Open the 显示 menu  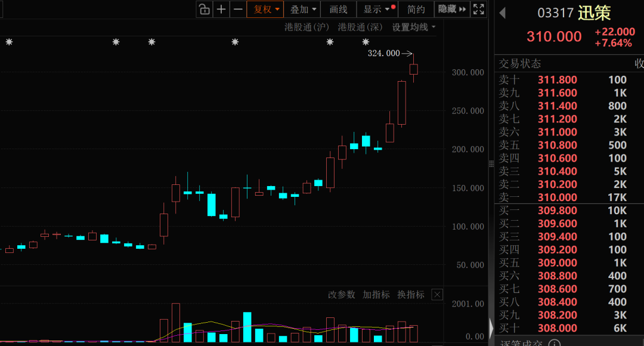(x=379, y=9)
